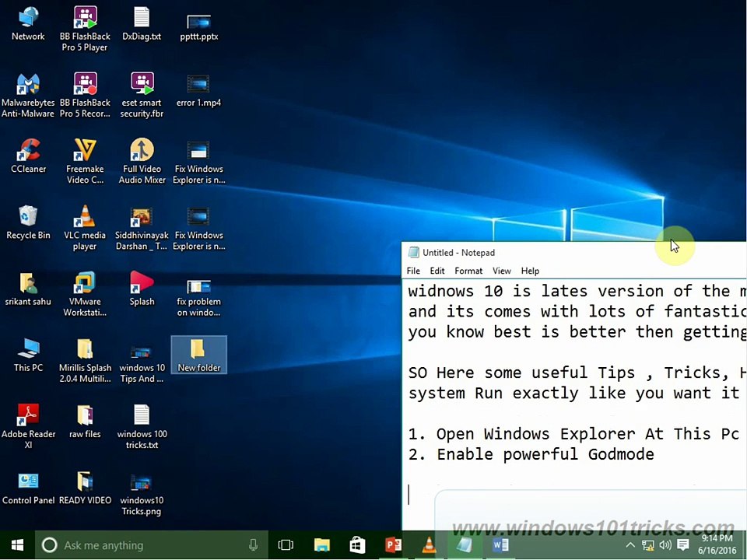This screenshot has height=560, width=747.
Task: Select Siddhivinayak Darshan video shortcut
Action: click(x=142, y=229)
